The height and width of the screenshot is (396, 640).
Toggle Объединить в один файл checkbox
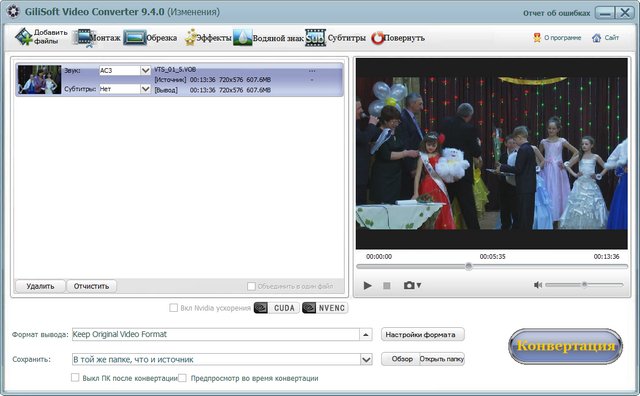tap(251, 286)
